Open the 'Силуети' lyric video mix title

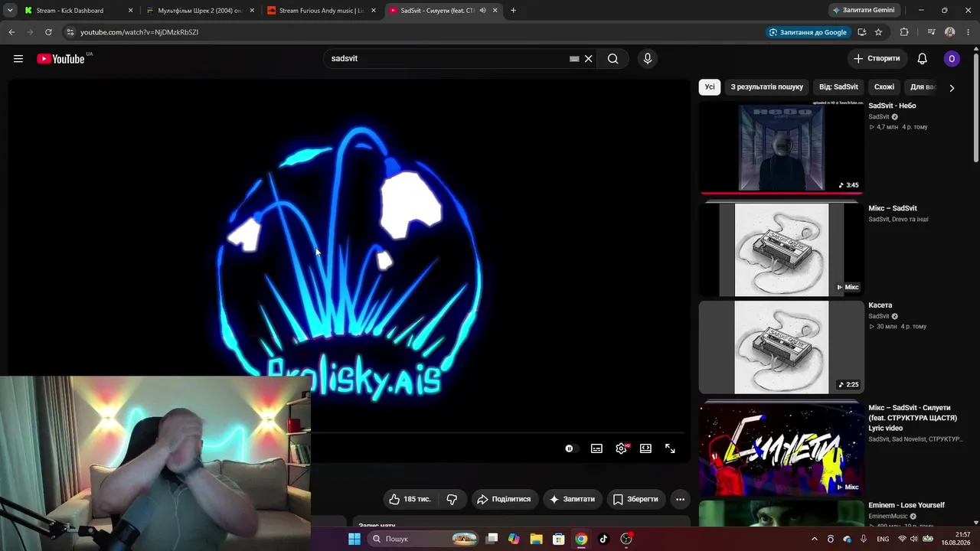point(913,418)
